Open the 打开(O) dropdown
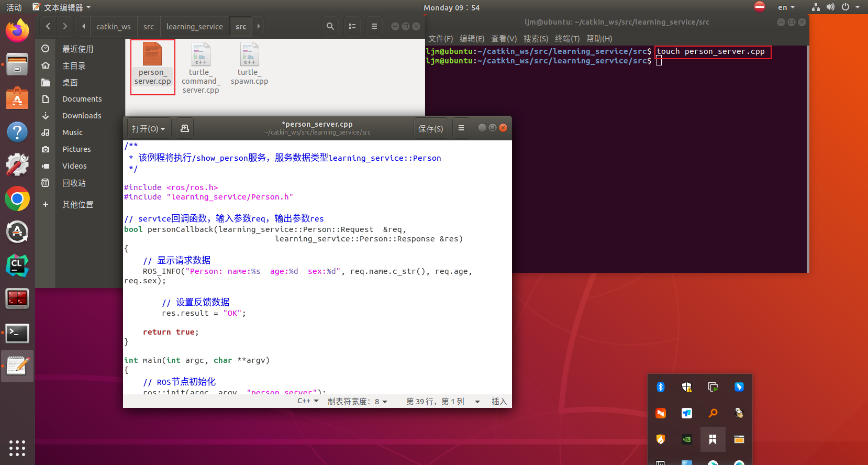This screenshot has width=868, height=465. click(x=149, y=128)
